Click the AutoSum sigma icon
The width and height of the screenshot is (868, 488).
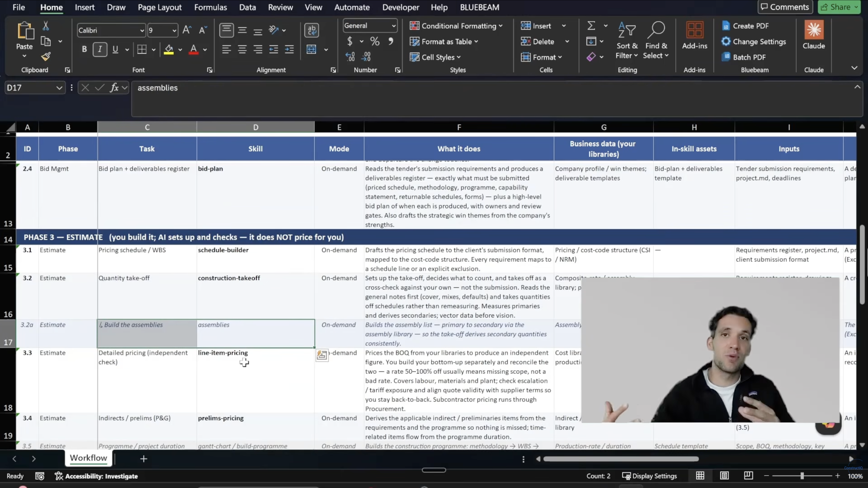(x=591, y=26)
